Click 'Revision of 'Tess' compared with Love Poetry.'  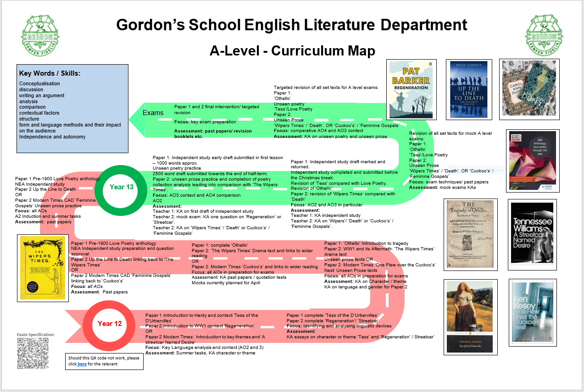[339, 183]
